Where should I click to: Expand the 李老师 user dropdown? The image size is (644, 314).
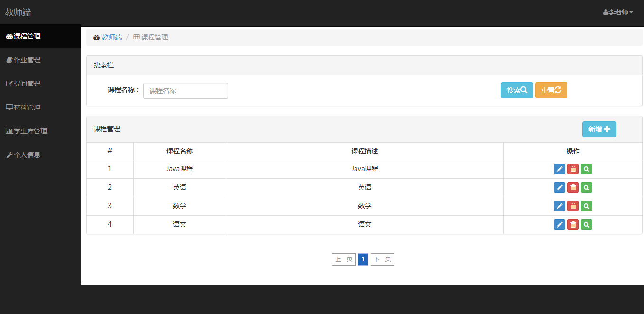pos(618,12)
